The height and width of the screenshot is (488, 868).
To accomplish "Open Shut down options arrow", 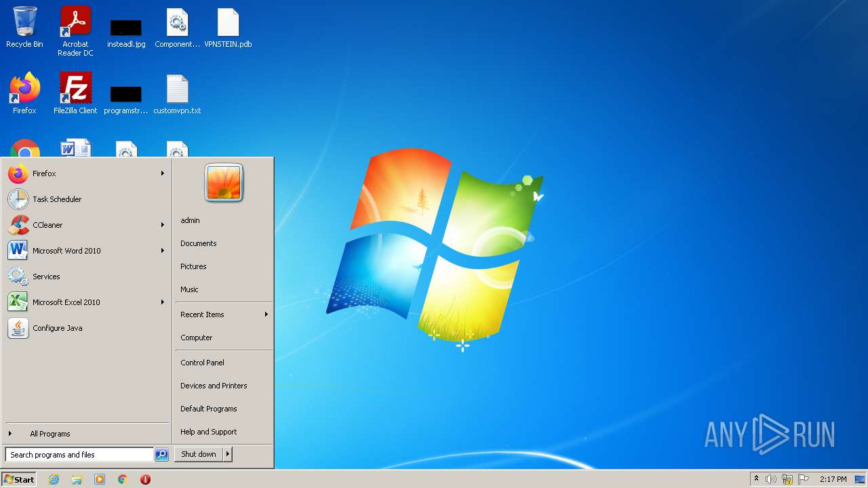I will [x=228, y=454].
